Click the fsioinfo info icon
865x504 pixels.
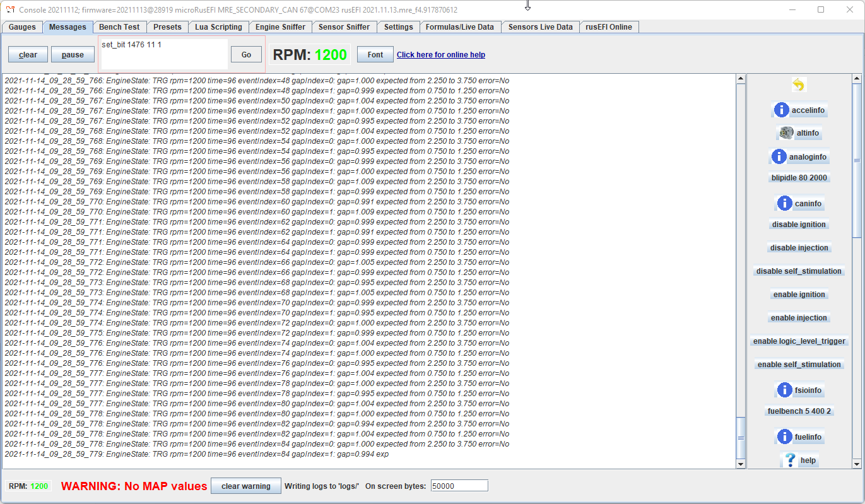coord(784,390)
